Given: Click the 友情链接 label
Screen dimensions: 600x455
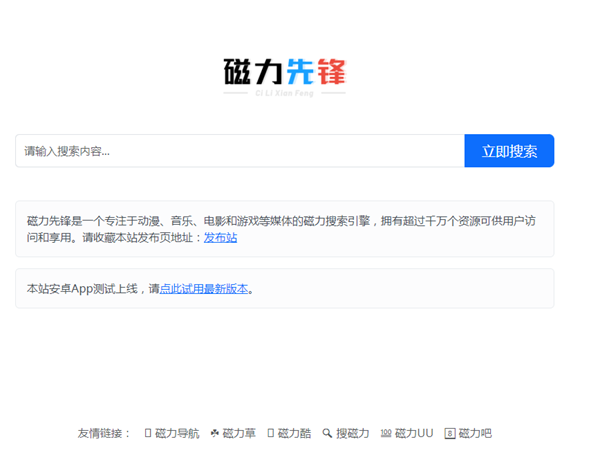Looking at the screenshot, I should point(103,433).
